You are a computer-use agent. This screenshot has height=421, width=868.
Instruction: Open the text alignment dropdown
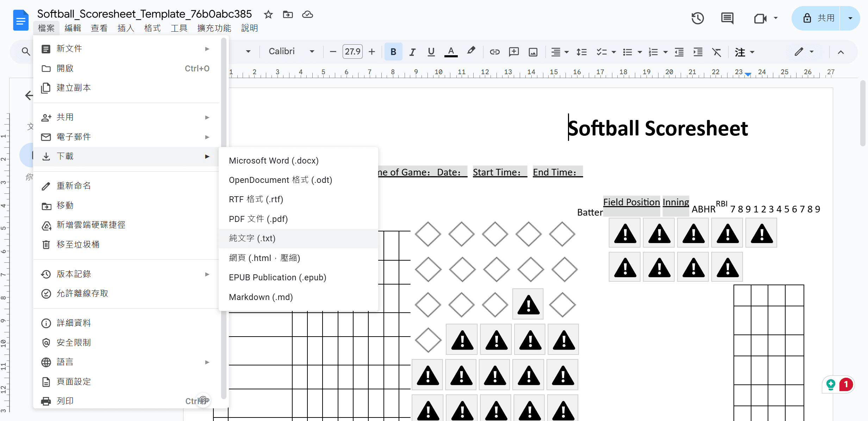560,52
